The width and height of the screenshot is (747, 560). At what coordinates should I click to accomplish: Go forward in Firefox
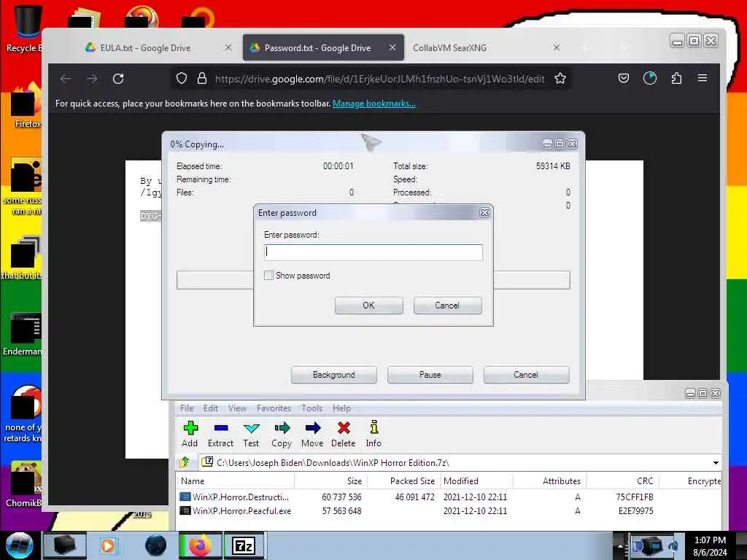coord(92,79)
